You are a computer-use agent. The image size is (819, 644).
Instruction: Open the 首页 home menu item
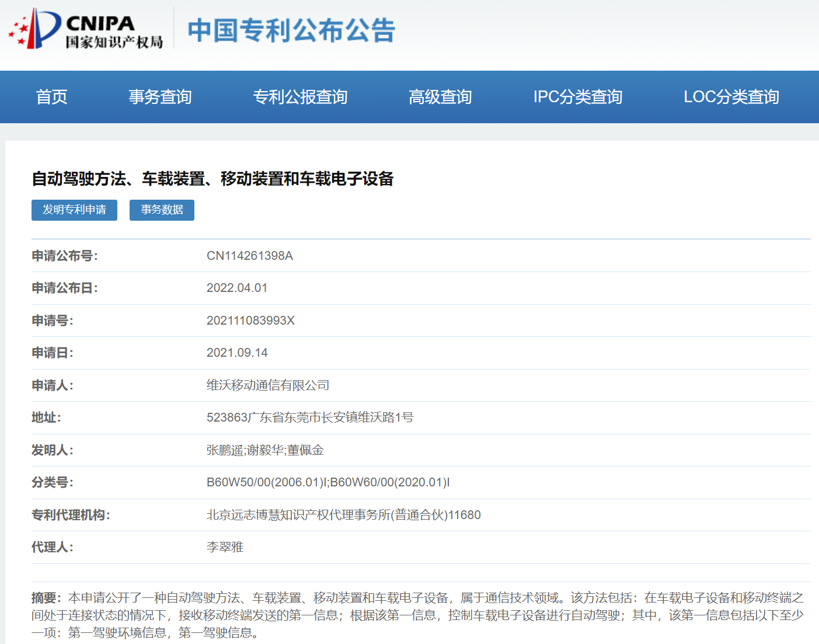click(51, 97)
